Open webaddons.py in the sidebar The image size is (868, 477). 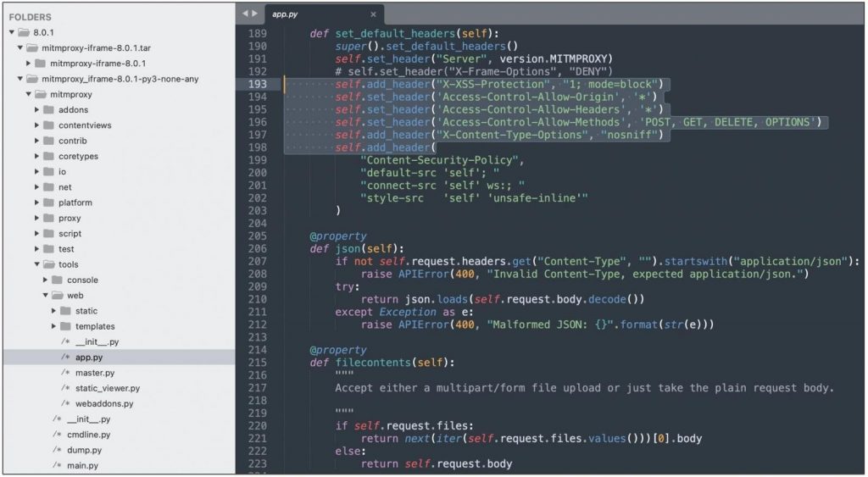click(x=103, y=403)
